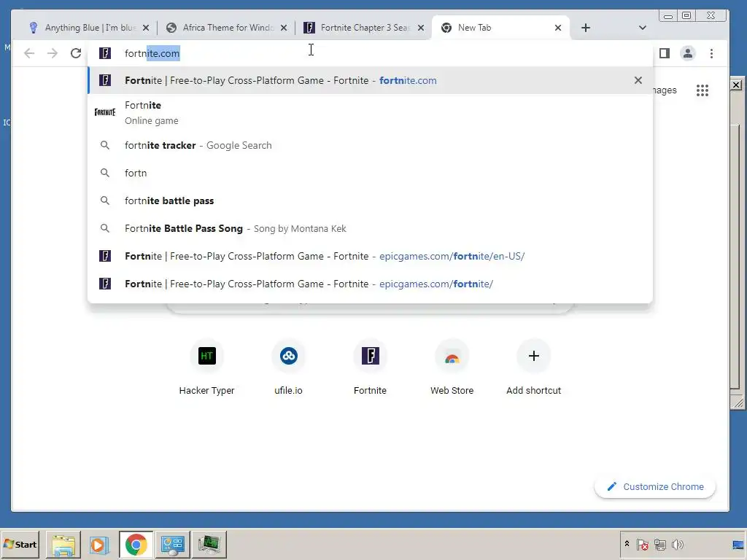Image resolution: width=747 pixels, height=560 pixels.
Task: Go back with the left arrow button
Action: click(29, 53)
